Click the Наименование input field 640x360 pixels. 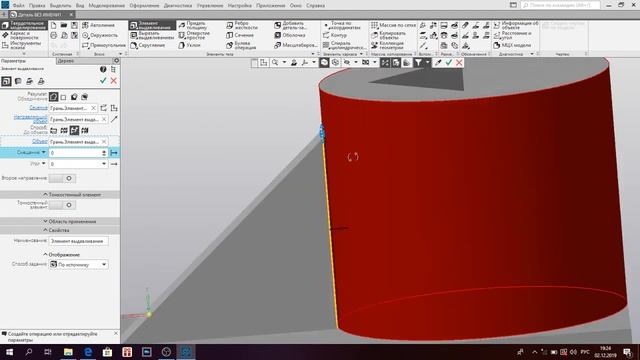click(x=78, y=241)
